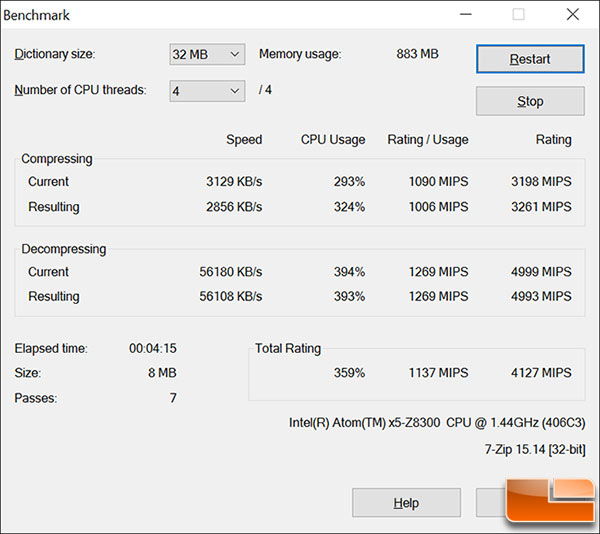This screenshot has height=534, width=600.
Task: Click the Dictionary size label
Action: pos(55,54)
